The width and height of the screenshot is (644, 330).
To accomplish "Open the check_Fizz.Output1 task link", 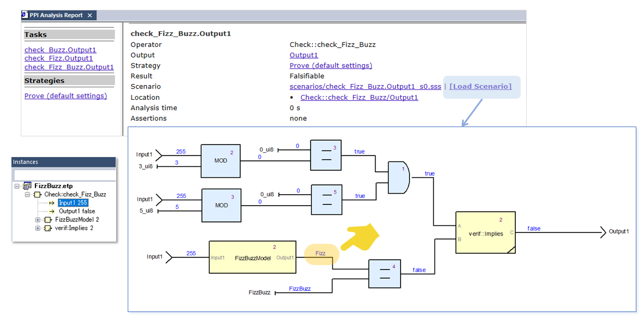I will click(x=58, y=58).
